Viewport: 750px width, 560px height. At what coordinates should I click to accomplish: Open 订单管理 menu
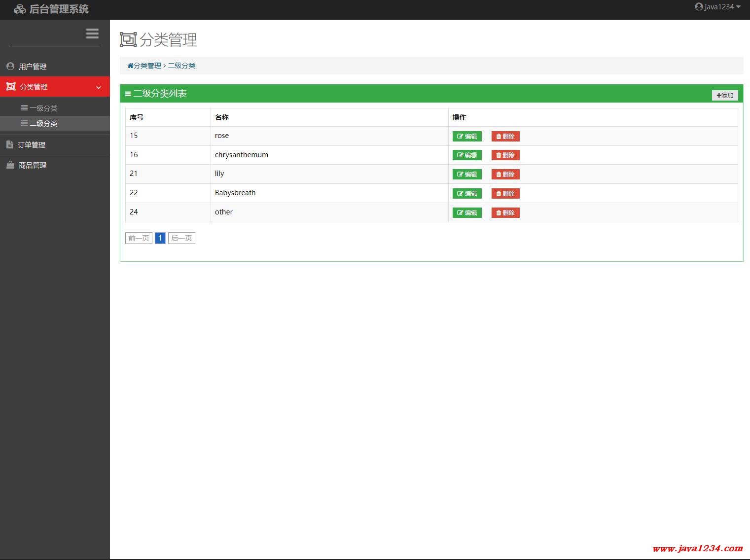[x=55, y=145]
